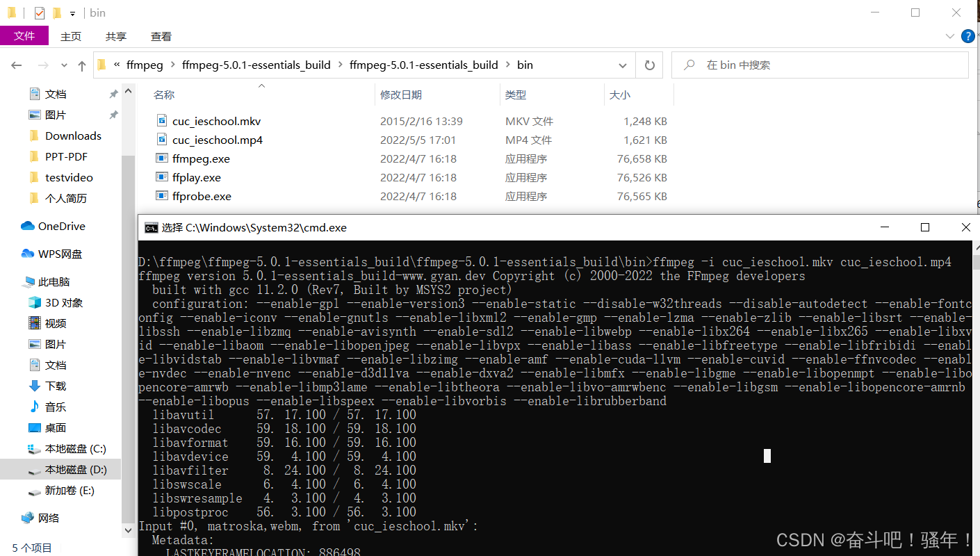Select the WPS网盘 cloud icon
The width and height of the screenshot is (980, 556).
pyautogui.click(x=28, y=254)
